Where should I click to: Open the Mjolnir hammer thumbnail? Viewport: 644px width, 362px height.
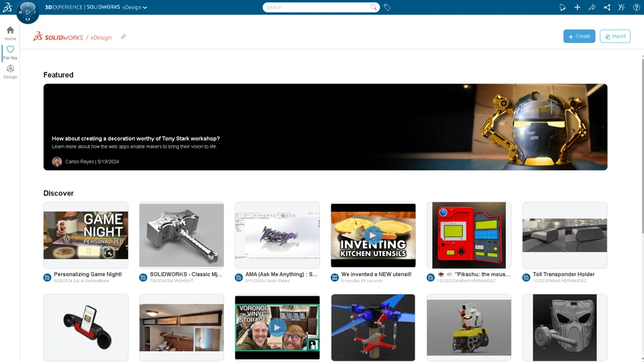182,235
